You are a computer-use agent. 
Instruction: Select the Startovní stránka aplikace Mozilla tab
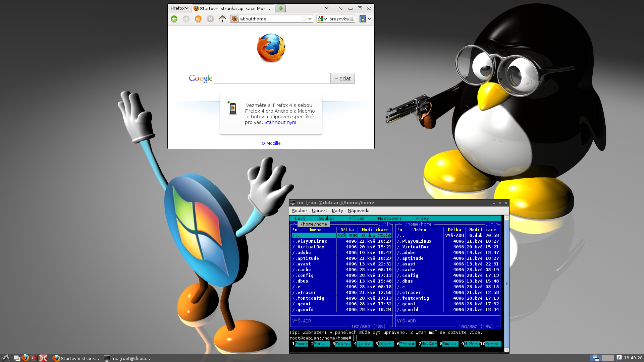tap(233, 8)
